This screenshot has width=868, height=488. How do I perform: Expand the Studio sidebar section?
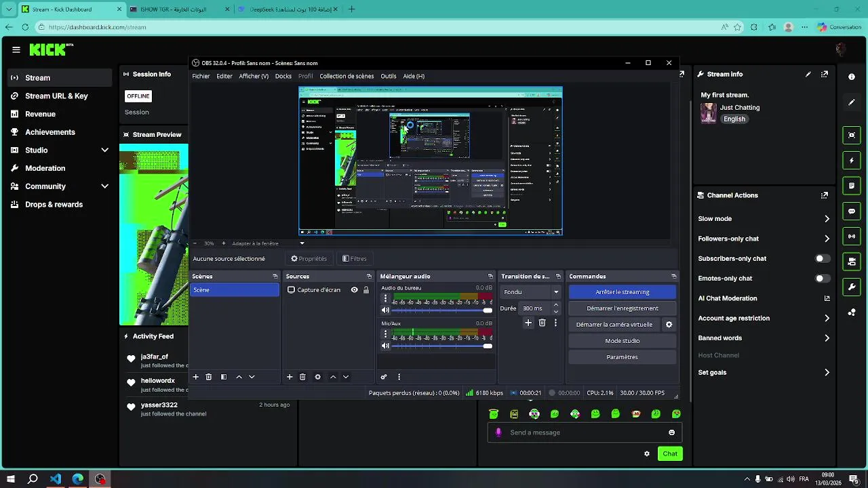point(105,150)
